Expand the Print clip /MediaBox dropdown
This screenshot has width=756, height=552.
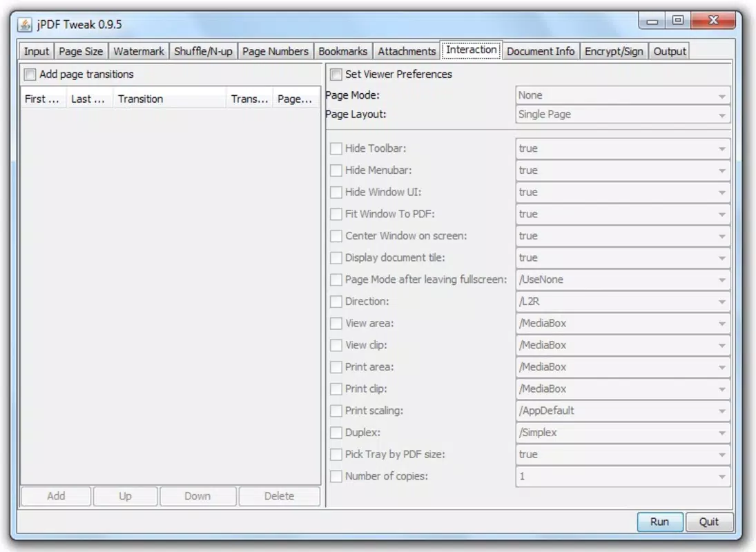[x=623, y=388]
